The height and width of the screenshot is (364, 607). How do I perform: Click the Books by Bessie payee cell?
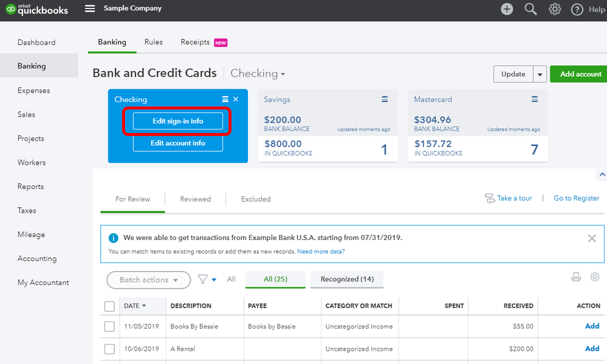(272, 326)
